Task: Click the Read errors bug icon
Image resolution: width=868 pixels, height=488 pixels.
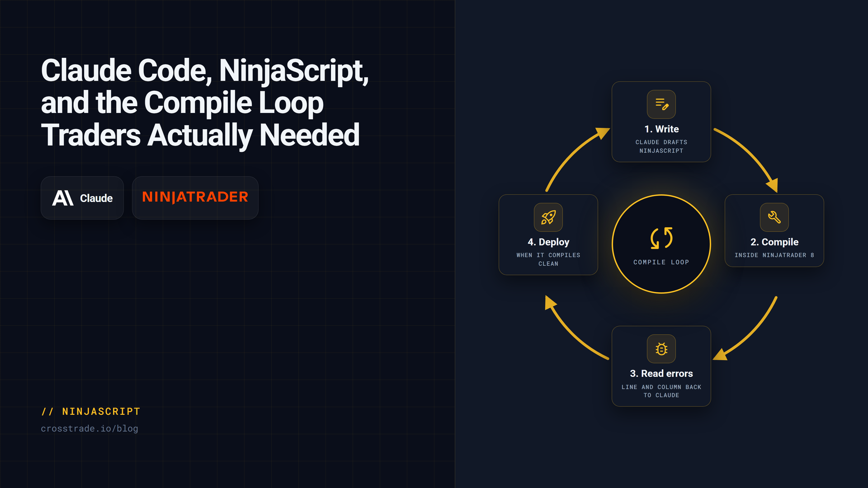Action: (661, 349)
